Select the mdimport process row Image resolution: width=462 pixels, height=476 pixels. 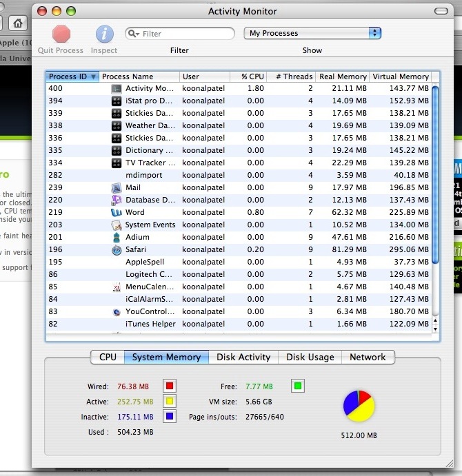coord(239,175)
